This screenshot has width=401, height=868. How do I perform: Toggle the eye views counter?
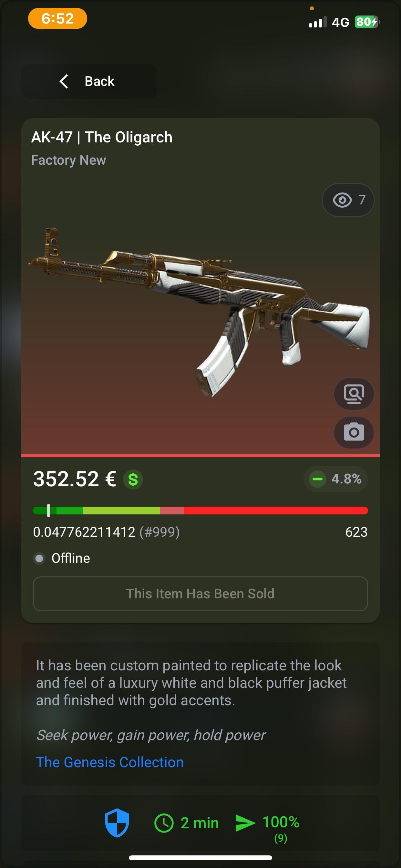click(x=348, y=200)
